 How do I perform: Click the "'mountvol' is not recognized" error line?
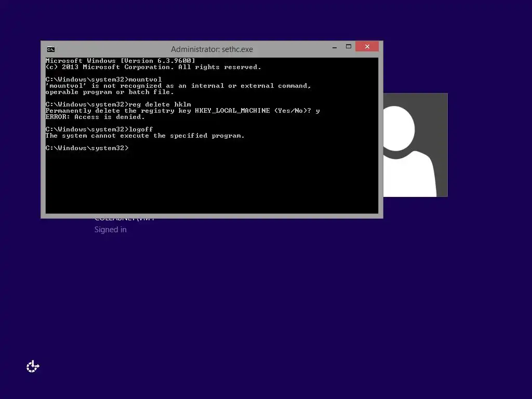(178, 86)
